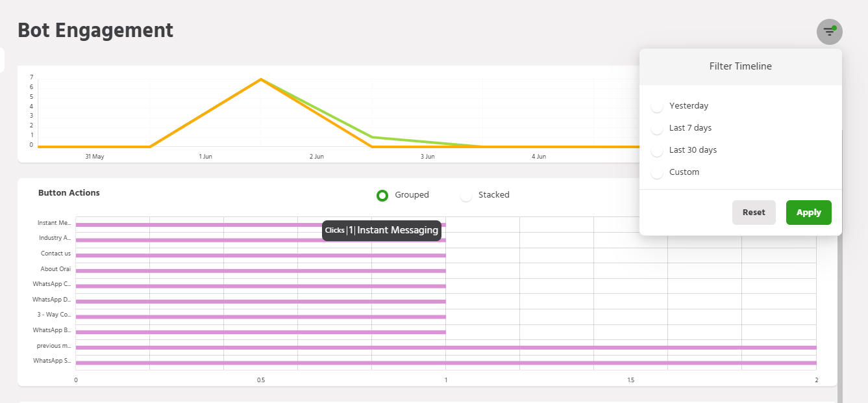Click the WhatsApp D... bar
The image size is (868, 403).
point(260,302)
